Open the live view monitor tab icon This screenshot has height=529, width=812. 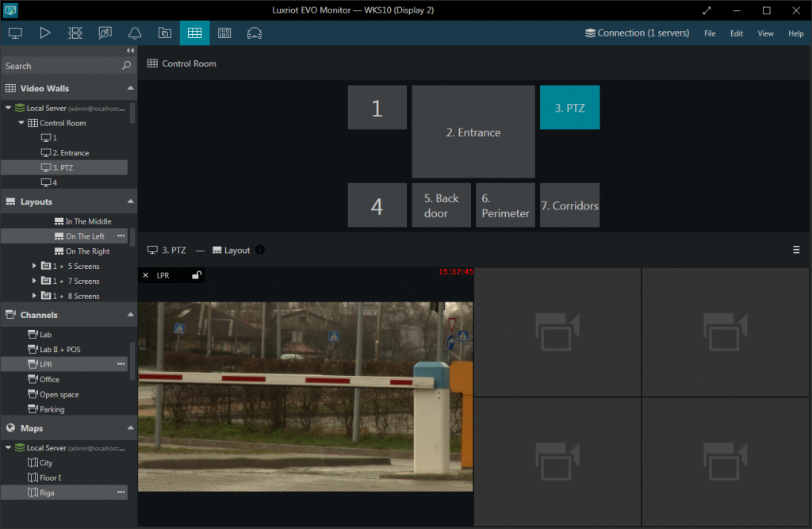[x=16, y=33]
